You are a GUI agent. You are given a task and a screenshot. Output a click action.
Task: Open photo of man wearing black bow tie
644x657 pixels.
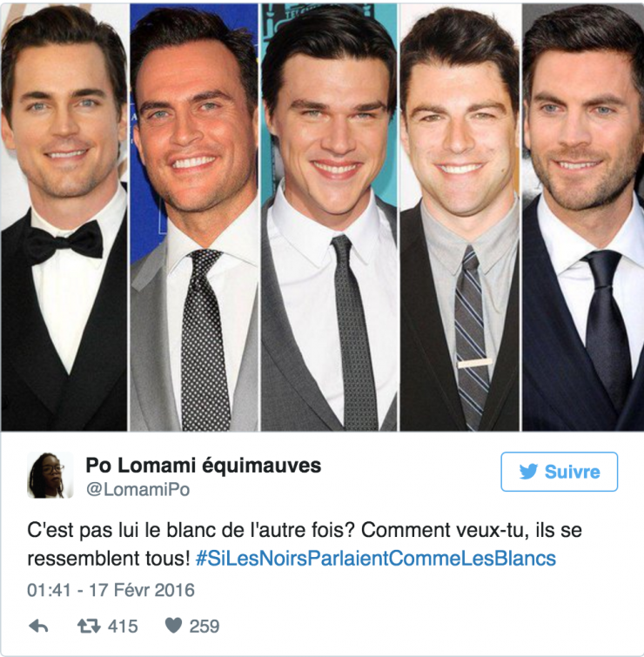[x=64, y=217]
